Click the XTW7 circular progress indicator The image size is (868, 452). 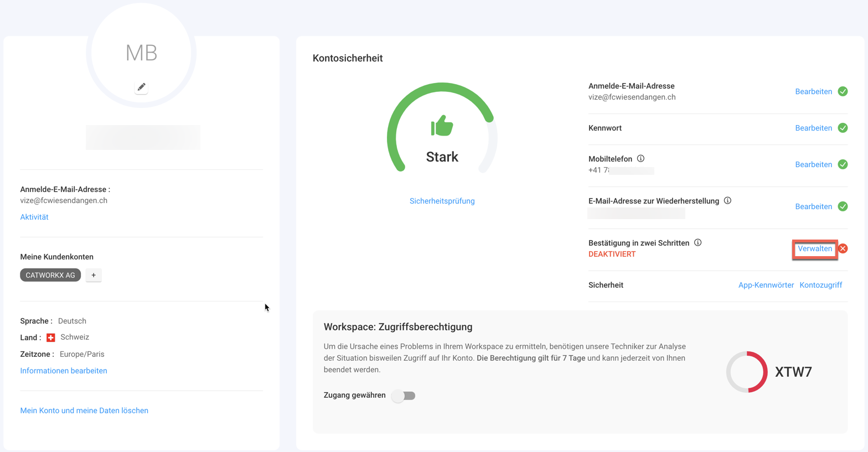coord(747,372)
